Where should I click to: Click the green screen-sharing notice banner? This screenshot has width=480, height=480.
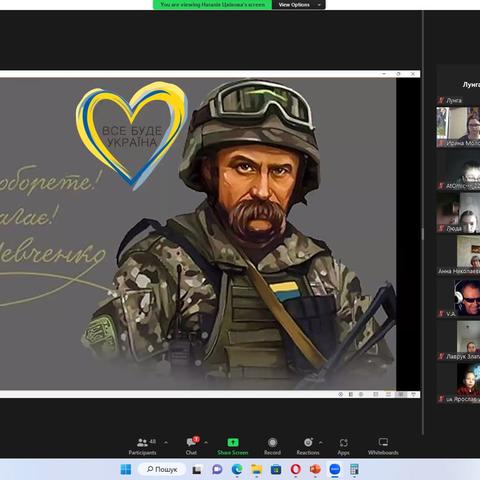[x=213, y=5]
